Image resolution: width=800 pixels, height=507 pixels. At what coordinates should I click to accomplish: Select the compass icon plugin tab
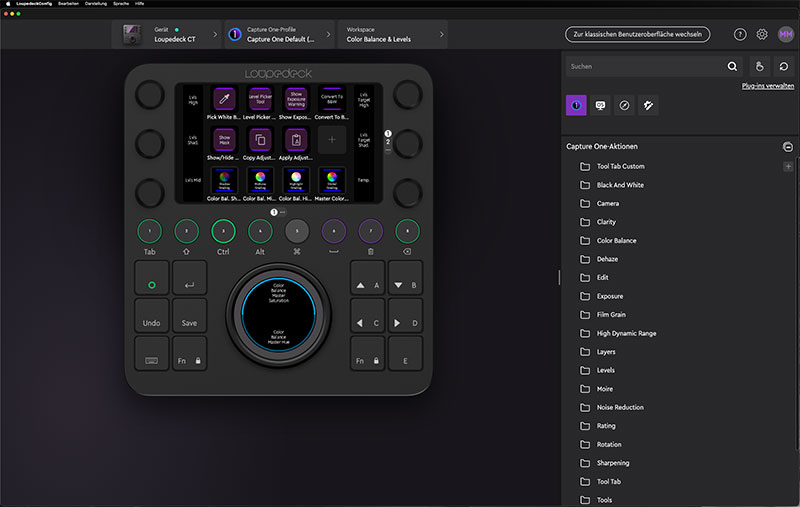624,105
